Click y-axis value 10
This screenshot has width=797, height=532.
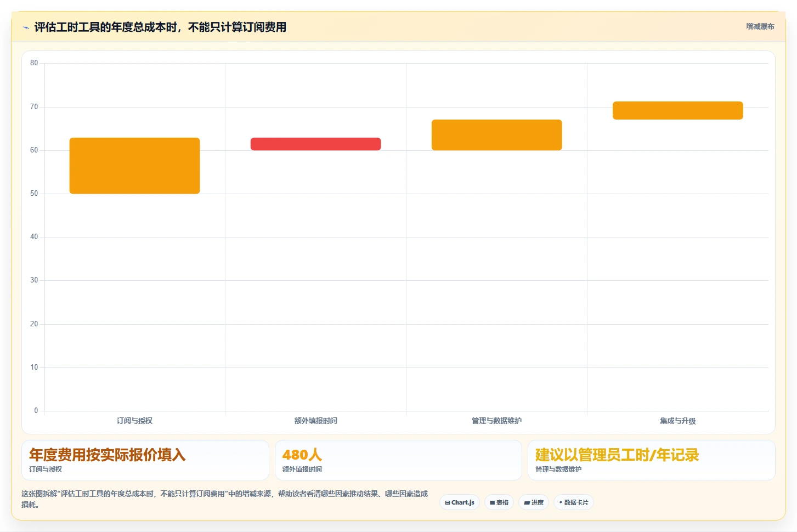pyautogui.click(x=34, y=367)
